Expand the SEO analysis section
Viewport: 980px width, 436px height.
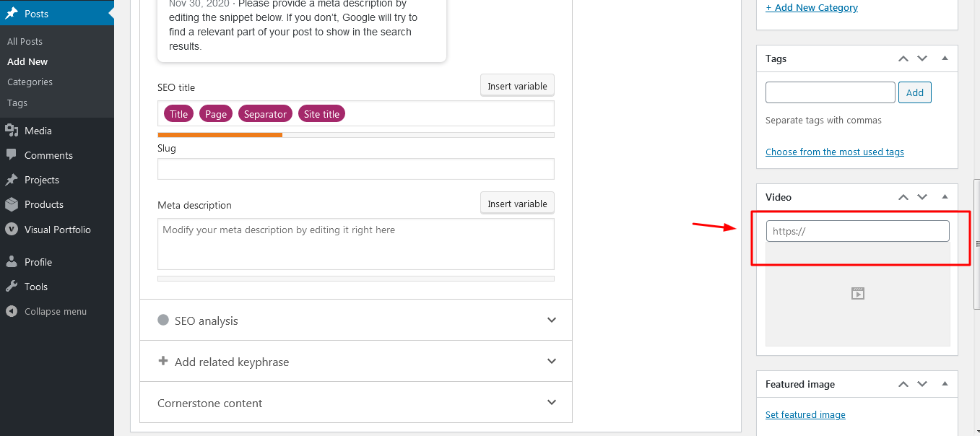tap(552, 321)
